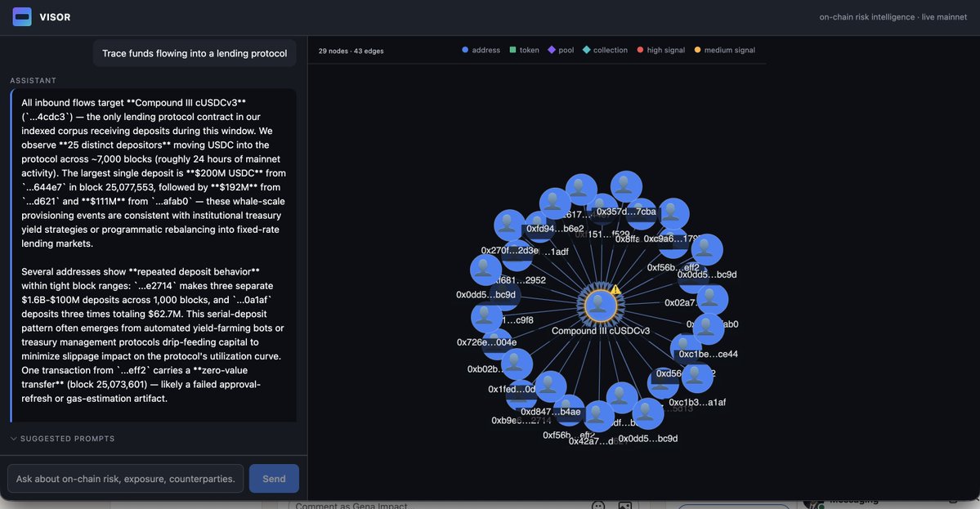This screenshot has width=980, height=509.
Task: Click '25 distinct depositors' in assistant reply
Action: [x=115, y=145]
